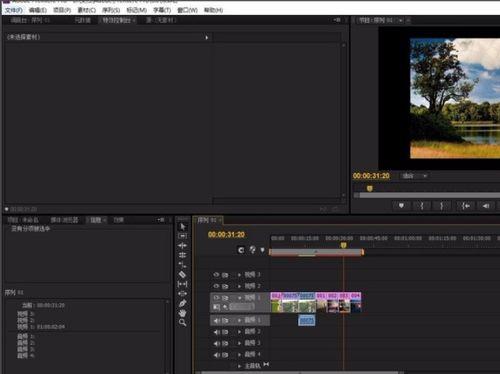Toggle eye visibility for Video 1 track
Viewport: 500px width, 374px height.
[216, 297]
